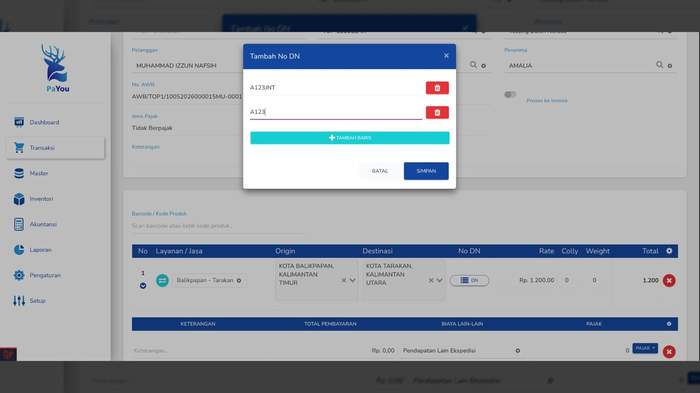700x393 pixels.
Task: Expand row 1 with the down chevron
Action: click(x=143, y=285)
